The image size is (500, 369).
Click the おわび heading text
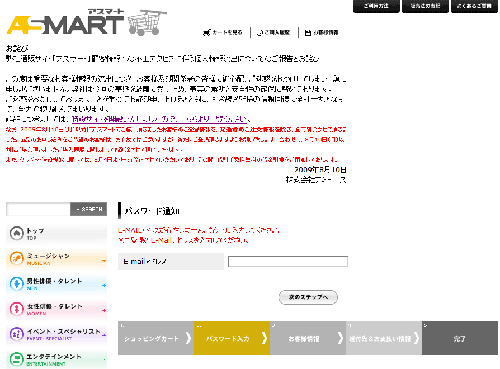17,49
